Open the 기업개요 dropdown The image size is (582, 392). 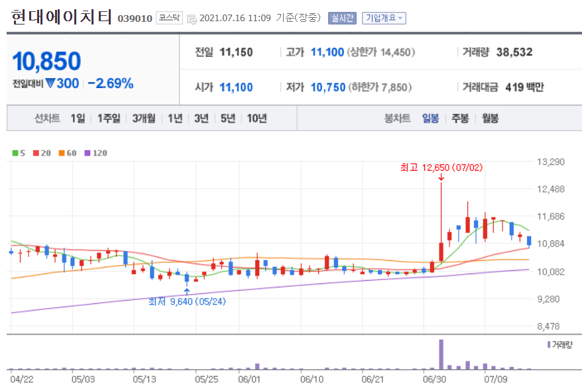click(x=384, y=18)
